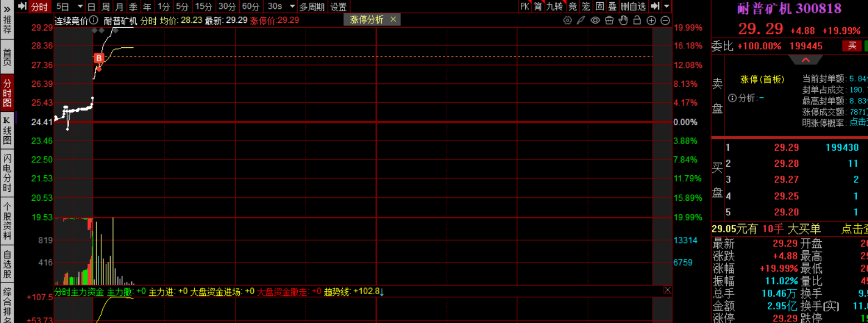Click the toolbox briefcase icon
Screen dimensions: 868x323
pos(609,21)
